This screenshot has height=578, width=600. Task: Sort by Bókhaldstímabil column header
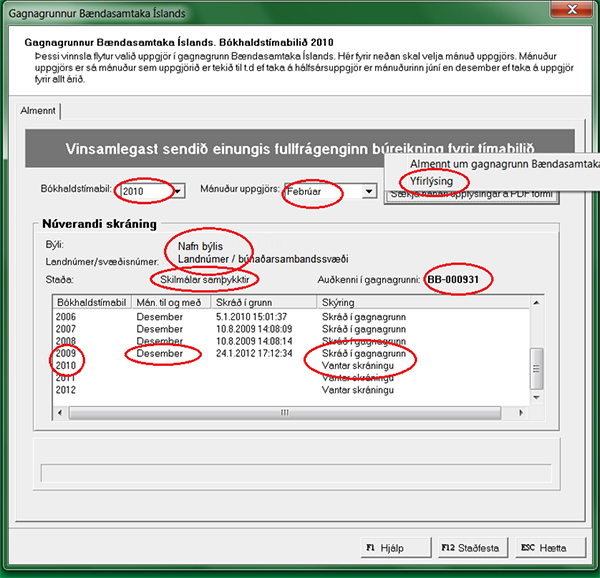(92, 302)
